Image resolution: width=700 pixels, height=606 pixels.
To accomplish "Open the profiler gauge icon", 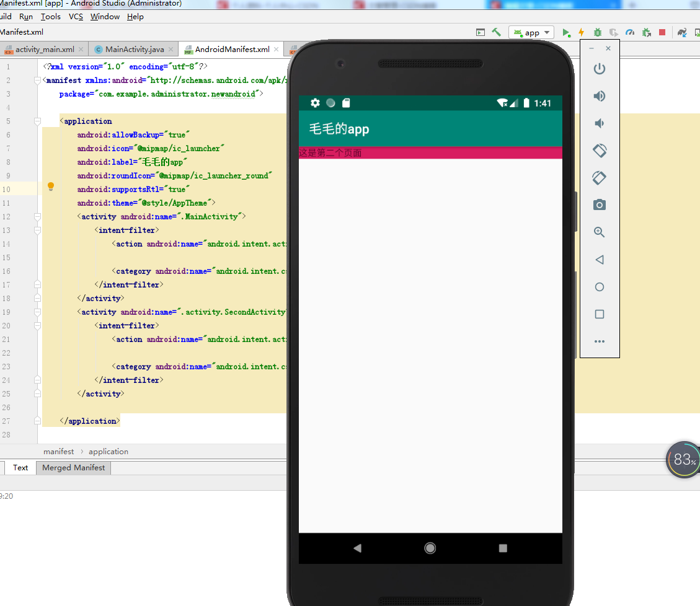I will (x=630, y=32).
